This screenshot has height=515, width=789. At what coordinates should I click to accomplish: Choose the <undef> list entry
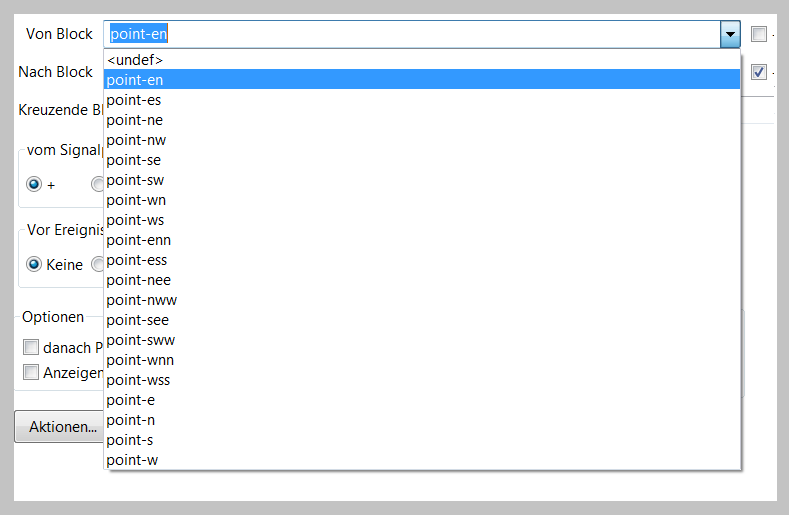pos(134,60)
